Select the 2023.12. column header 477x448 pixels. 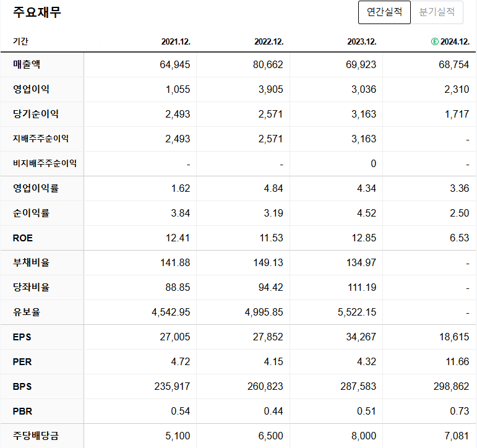point(362,41)
